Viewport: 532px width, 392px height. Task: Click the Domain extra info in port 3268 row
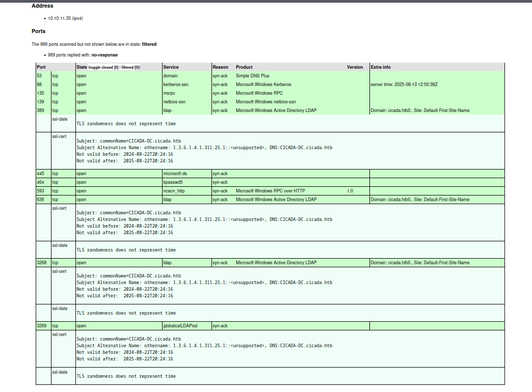(420, 263)
